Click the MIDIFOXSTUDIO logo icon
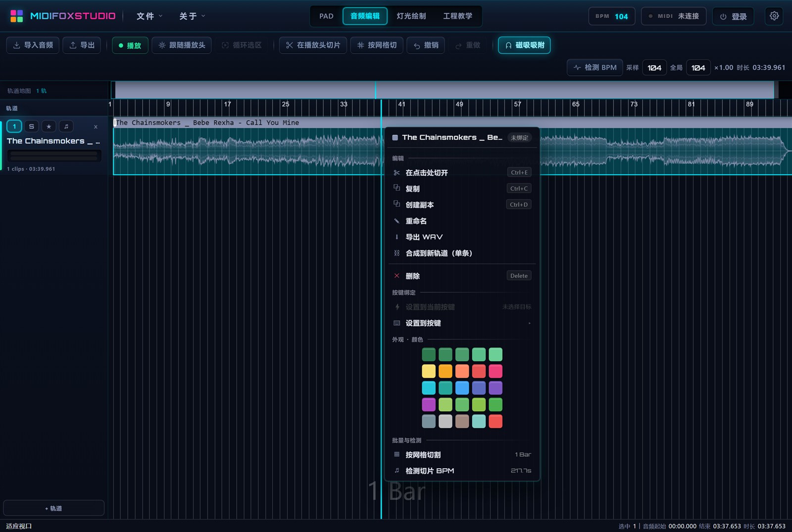This screenshot has height=532, width=792. tap(16, 16)
